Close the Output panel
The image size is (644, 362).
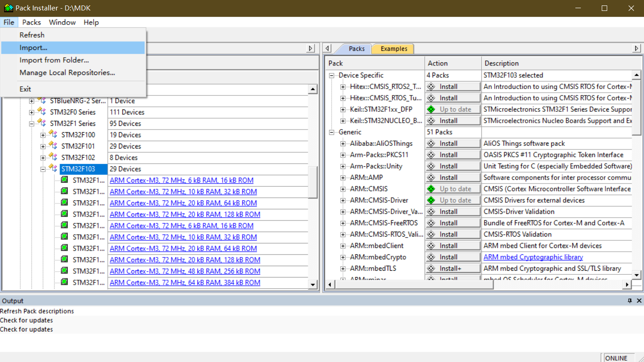pyautogui.click(x=639, y=301)
